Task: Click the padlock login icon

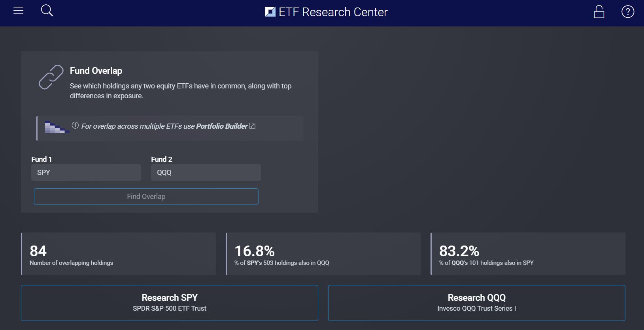Action: pyautogui.click(x=599, y=12)
